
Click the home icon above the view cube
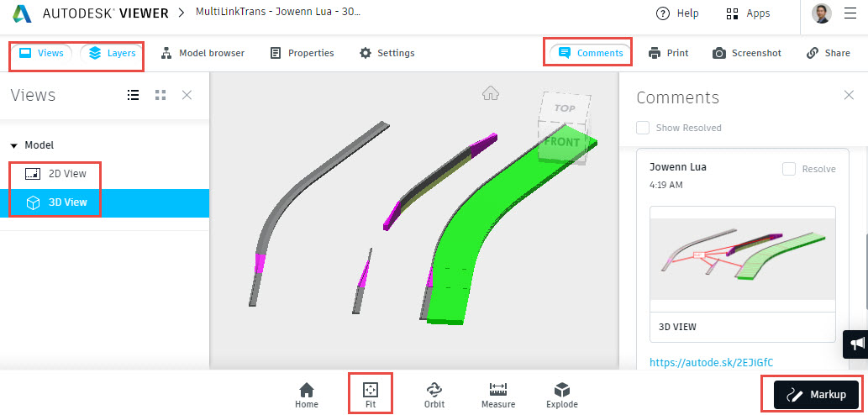(491, 93)
